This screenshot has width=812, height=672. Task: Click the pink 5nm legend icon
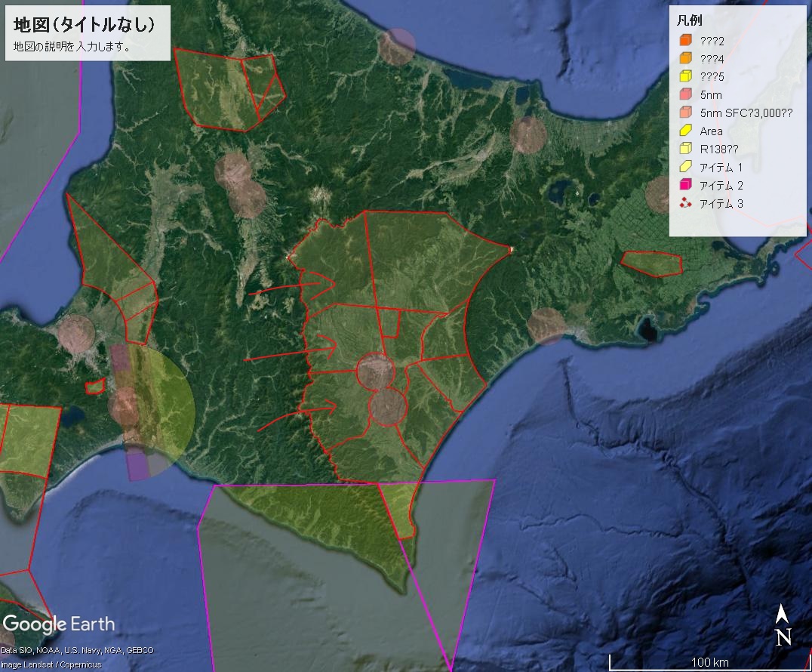coord(685,95)
